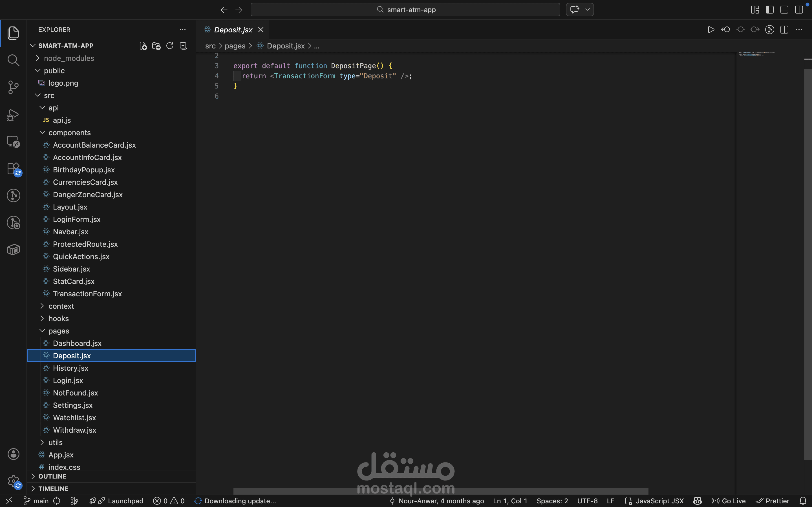Expand the node_modules folder
Image resolution: width=812 pixels, height=507 pixels.
click(x=69, y=58)
